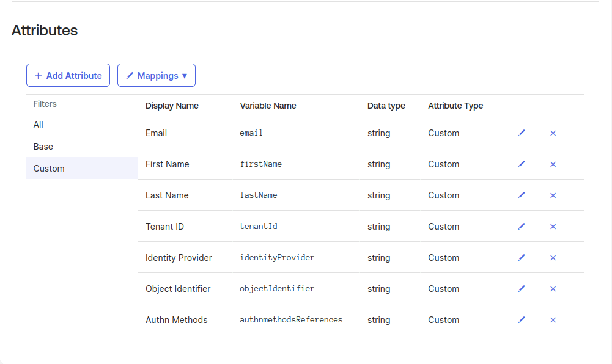
Task: Delete the Authn Methods attribute
Action: 553,321
